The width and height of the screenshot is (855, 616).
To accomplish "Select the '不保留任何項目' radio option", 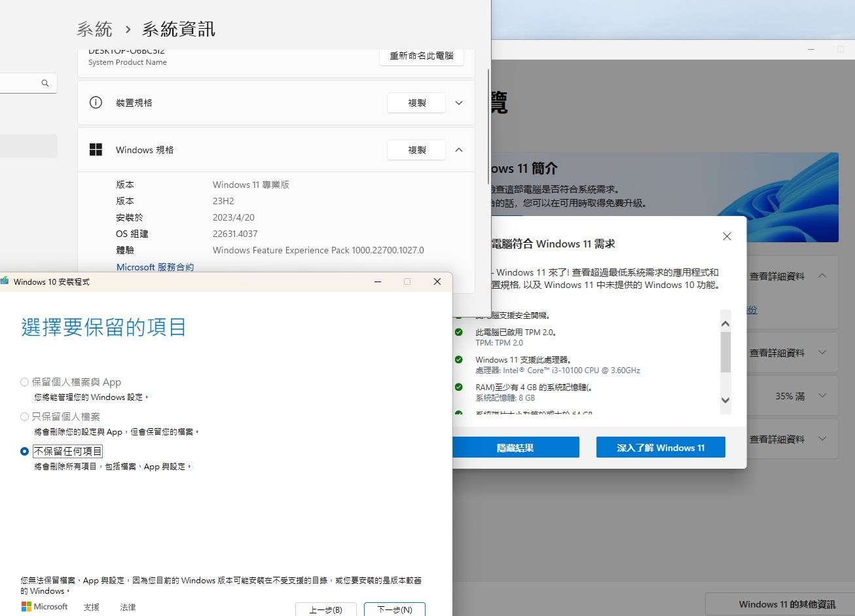I will [25, 451].
